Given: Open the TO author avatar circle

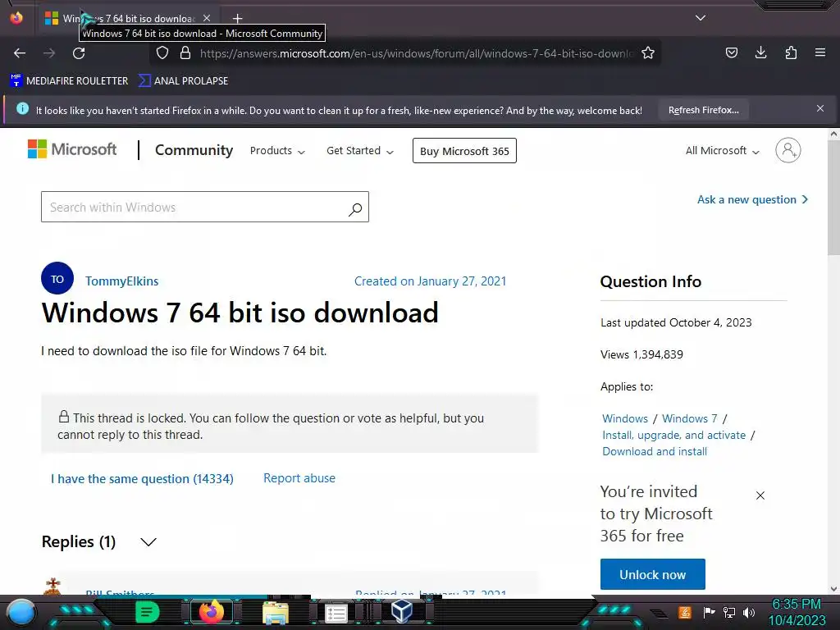Looking at the screenshot, I should click(x=57, y=278).
